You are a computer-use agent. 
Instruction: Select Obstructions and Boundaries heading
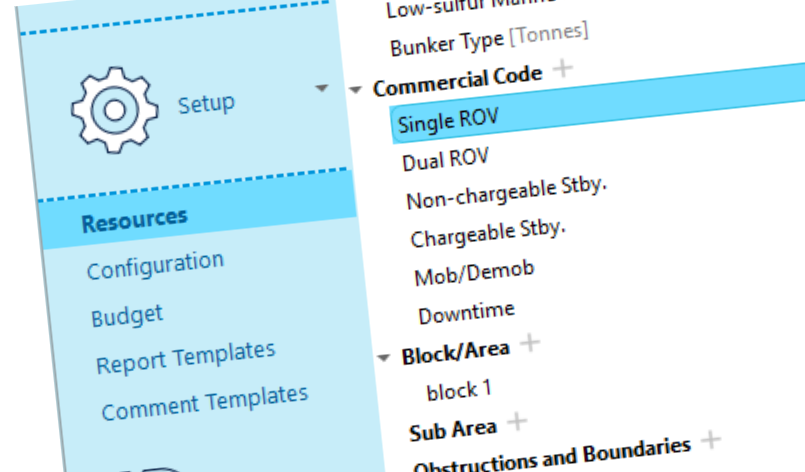(552, 456)
